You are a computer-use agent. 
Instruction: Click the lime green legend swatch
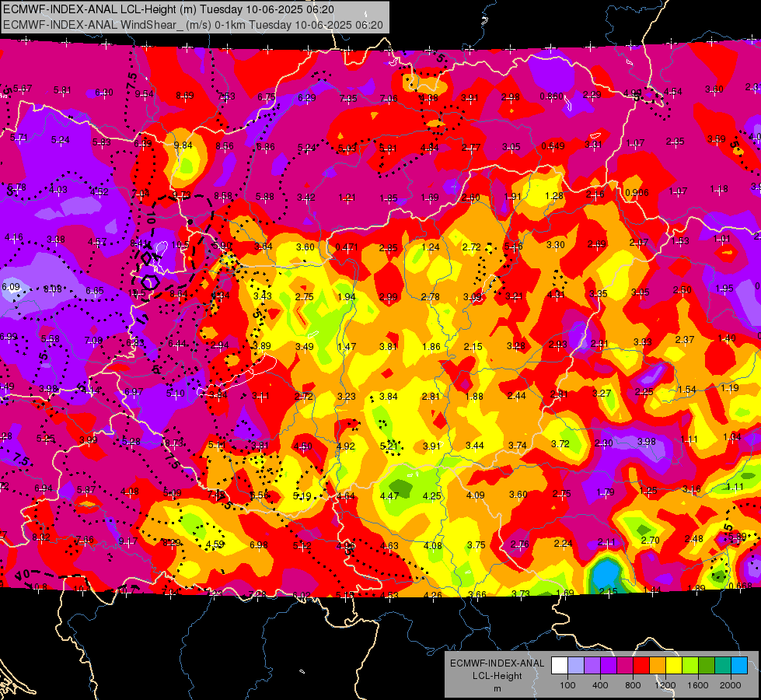click(x=690, y=665)
